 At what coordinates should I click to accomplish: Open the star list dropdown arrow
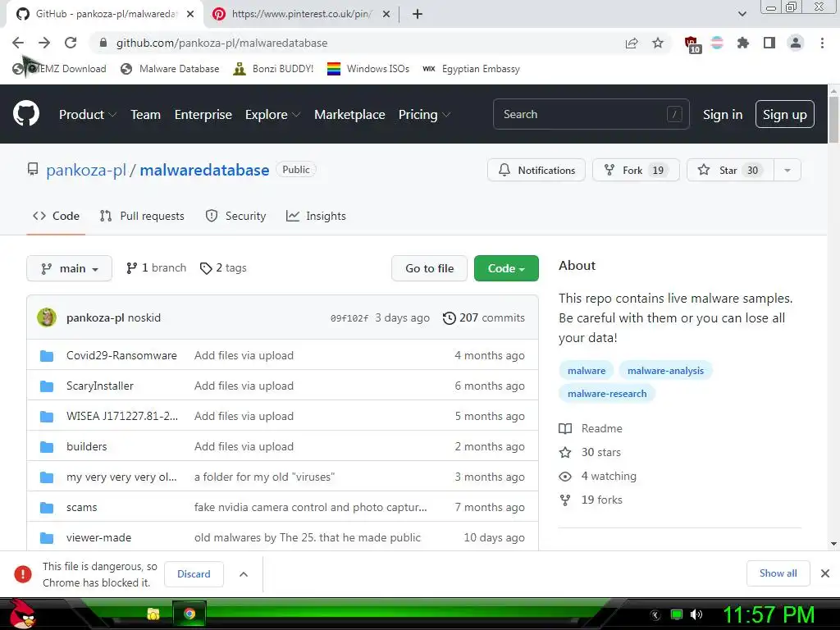787,171
